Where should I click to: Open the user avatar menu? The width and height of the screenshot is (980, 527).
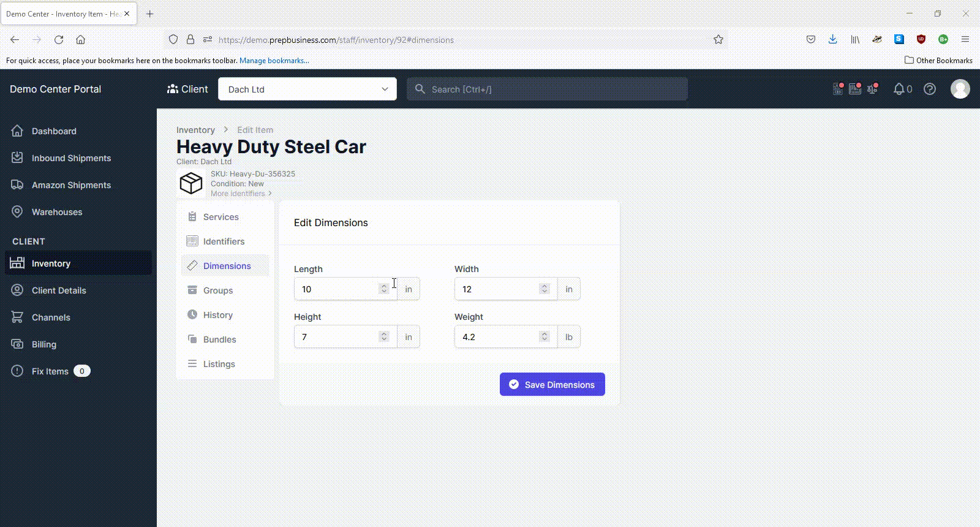tap(960, 89)
